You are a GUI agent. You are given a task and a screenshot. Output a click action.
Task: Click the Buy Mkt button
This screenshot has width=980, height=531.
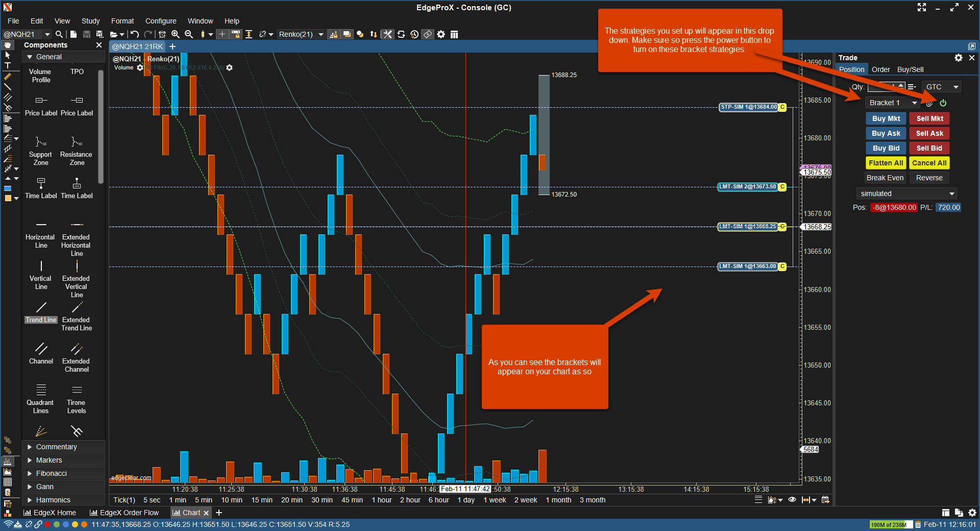(x=886, y=118)
